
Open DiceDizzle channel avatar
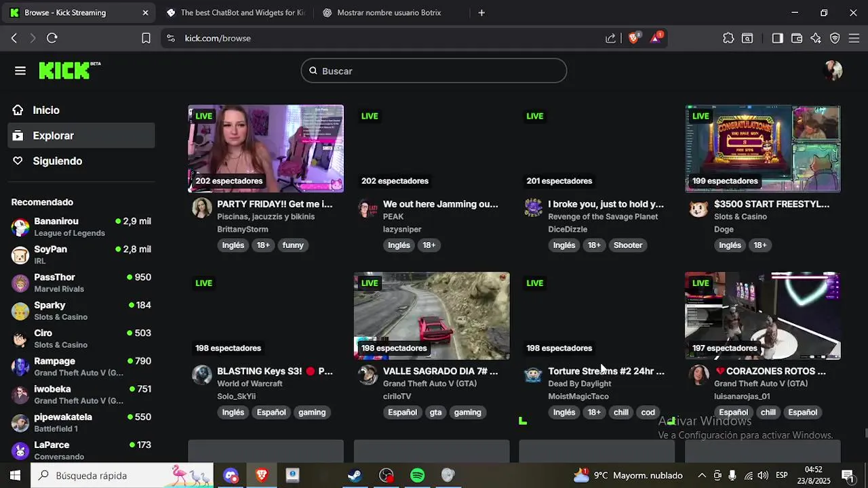pos(533,208)
